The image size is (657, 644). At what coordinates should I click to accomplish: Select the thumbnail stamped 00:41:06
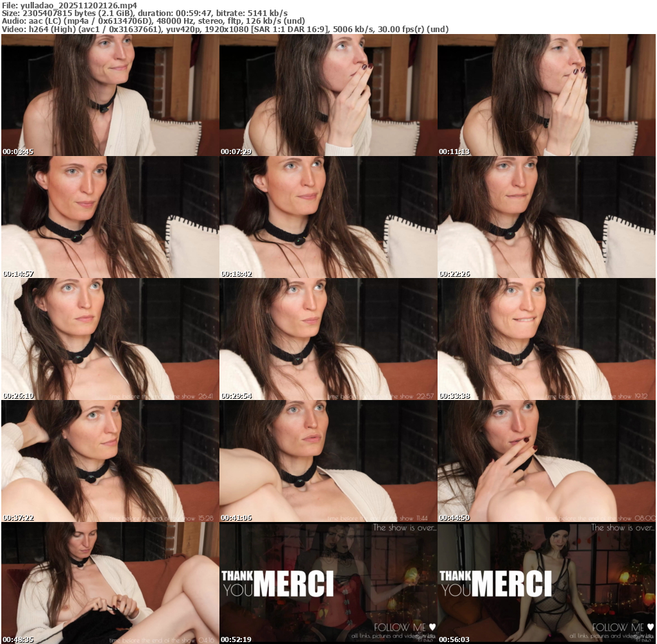coord(328,461)
